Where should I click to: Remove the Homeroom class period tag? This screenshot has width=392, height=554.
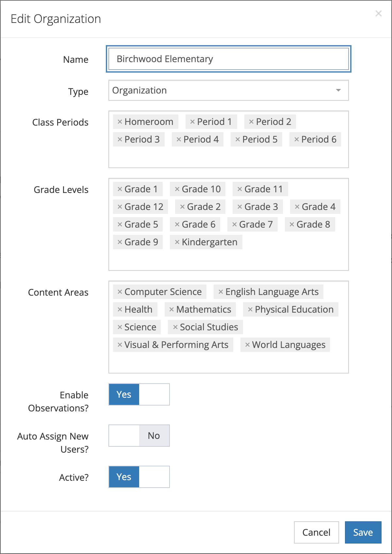click(120, 122)
